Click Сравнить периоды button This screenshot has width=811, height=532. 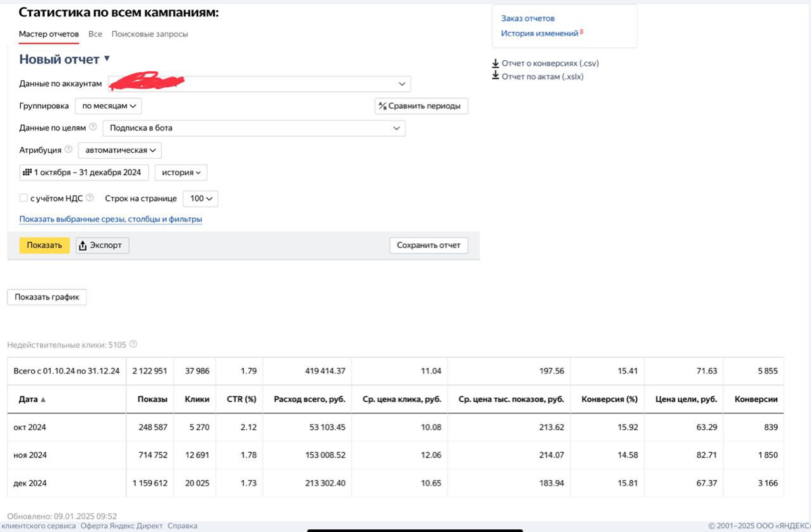point(421,106)
